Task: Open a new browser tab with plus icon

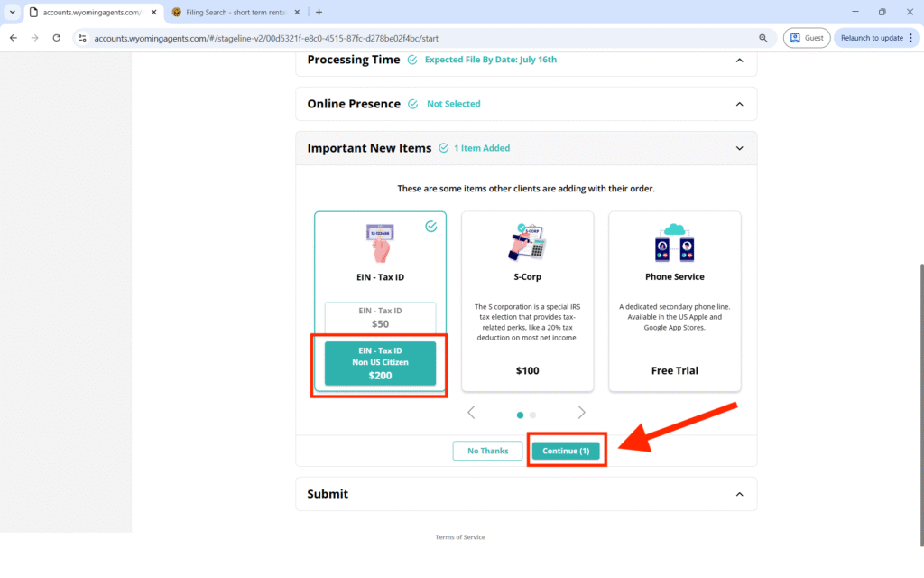Action: 319,13
